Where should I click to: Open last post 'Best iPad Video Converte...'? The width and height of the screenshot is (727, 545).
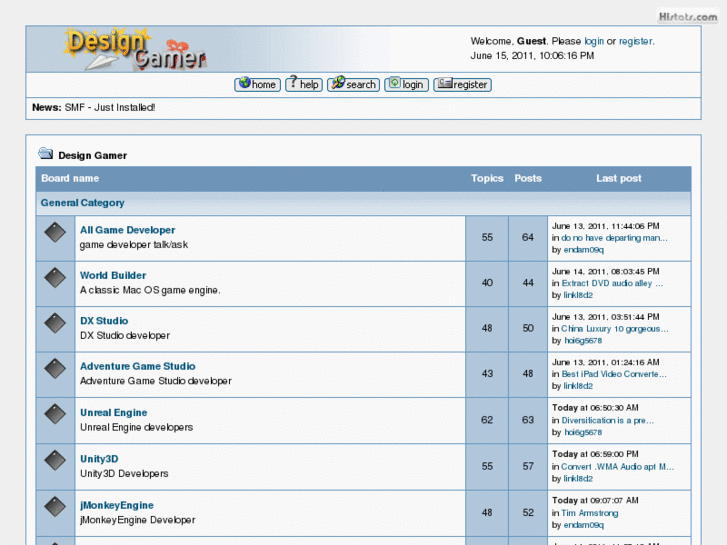[x=614, y=374]
